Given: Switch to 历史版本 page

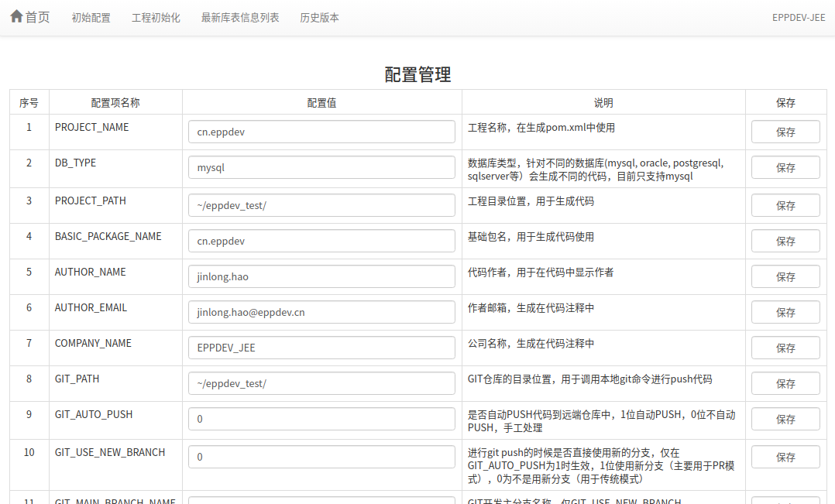Looking at the screenshot, I should (x=319, y=18).
